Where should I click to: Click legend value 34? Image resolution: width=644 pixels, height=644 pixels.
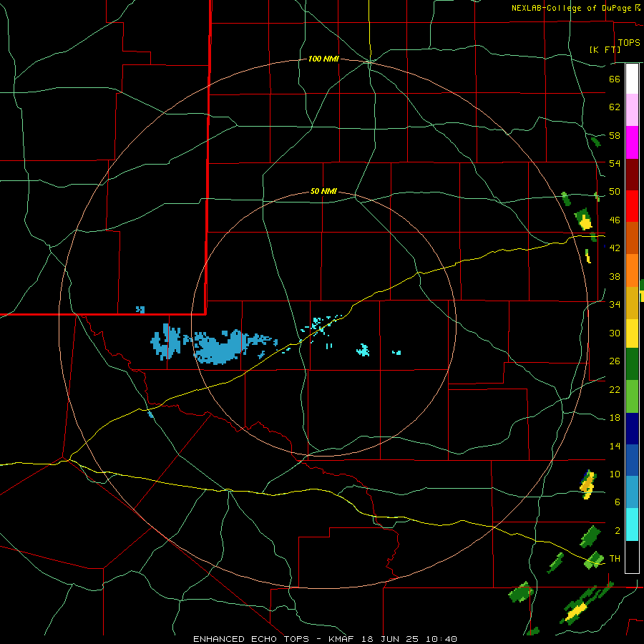tap(615, 305)
